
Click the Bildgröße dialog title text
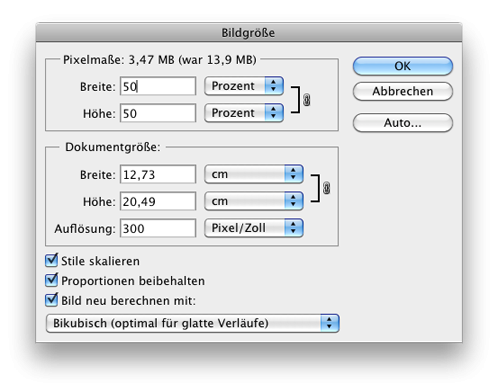point(248,33)
